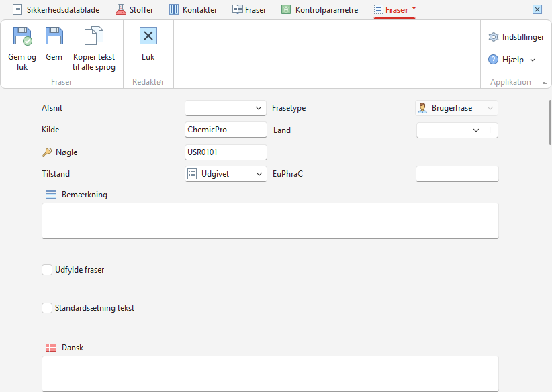The height and width of the screenshot is (392, 552).
Task: Open the Stoffer tab
Action: pyautogui.click(x=134, y=10)
